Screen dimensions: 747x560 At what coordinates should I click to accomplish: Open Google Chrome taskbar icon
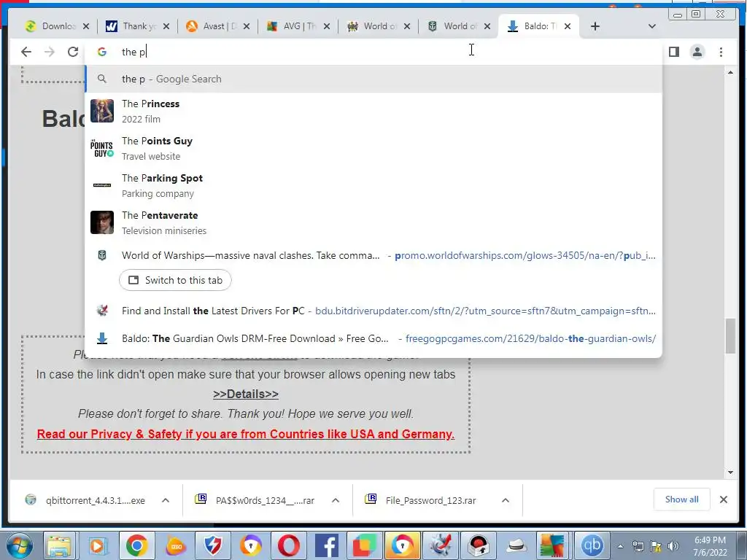click(x=136, y=545)
